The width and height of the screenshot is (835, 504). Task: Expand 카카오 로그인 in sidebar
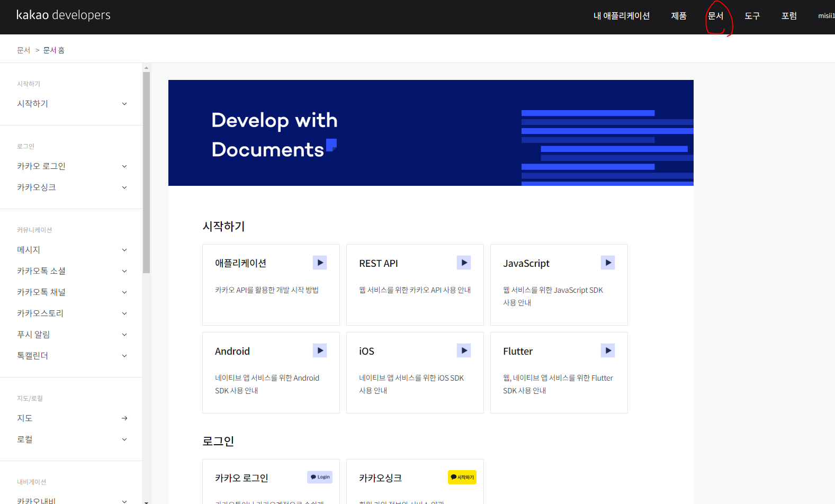(124, 166)
